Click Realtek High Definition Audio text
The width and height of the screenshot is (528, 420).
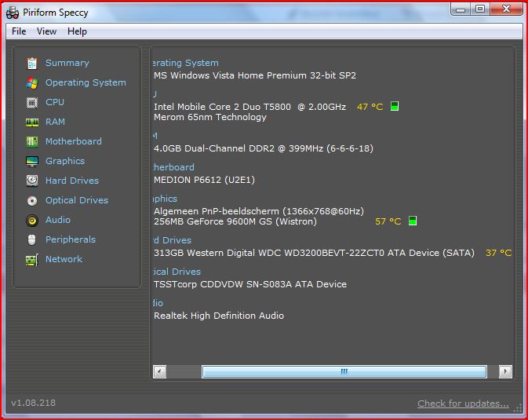coord(219,316)
